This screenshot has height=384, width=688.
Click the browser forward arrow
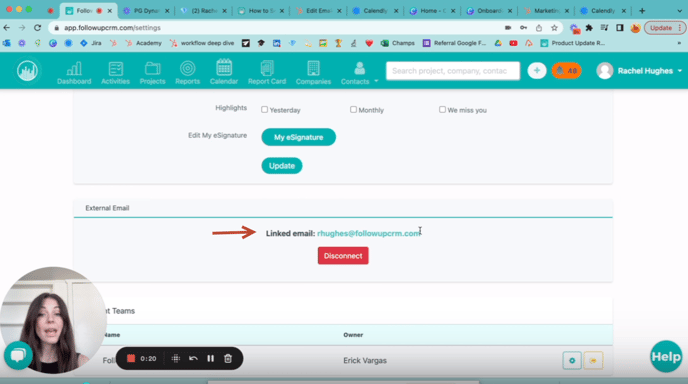pyautogui.click(x=22, y=28)
